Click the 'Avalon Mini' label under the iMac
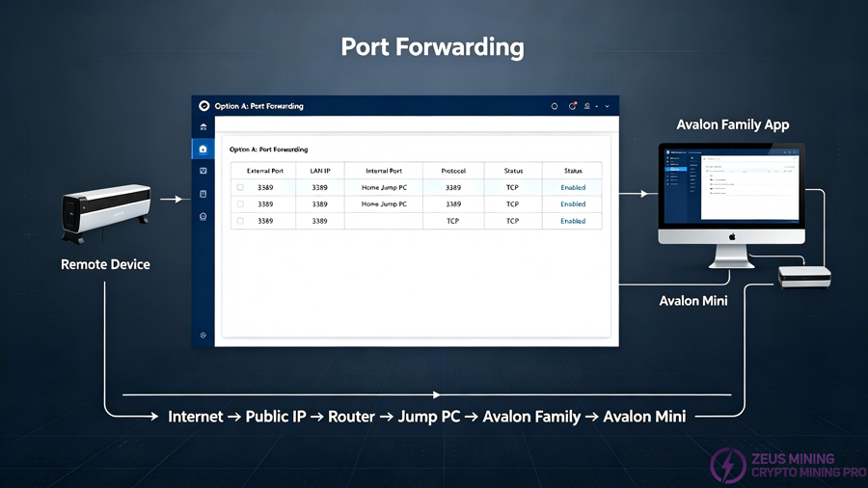The image size is (868, 488). coord(693,301)
